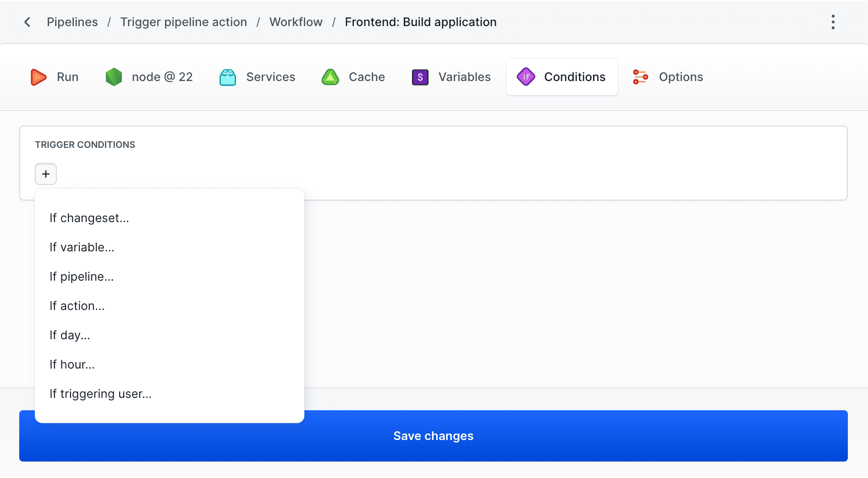Go to Pipelines breadcrumb link
The height and width of the screenshot is (478, 868).
pos(72,22)
